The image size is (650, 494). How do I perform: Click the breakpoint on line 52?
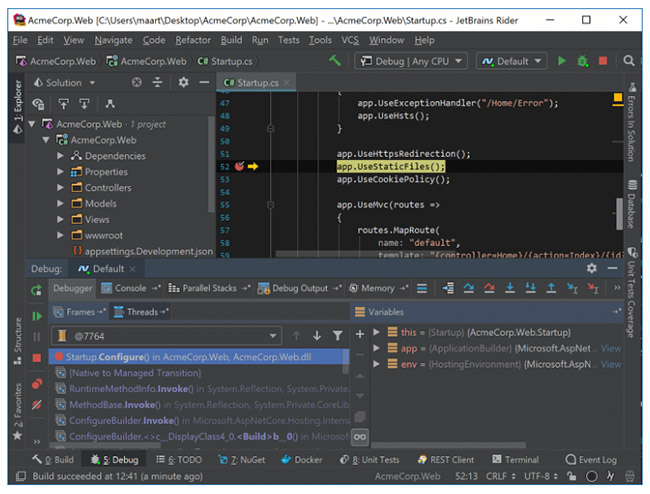[x=240, y=166]
